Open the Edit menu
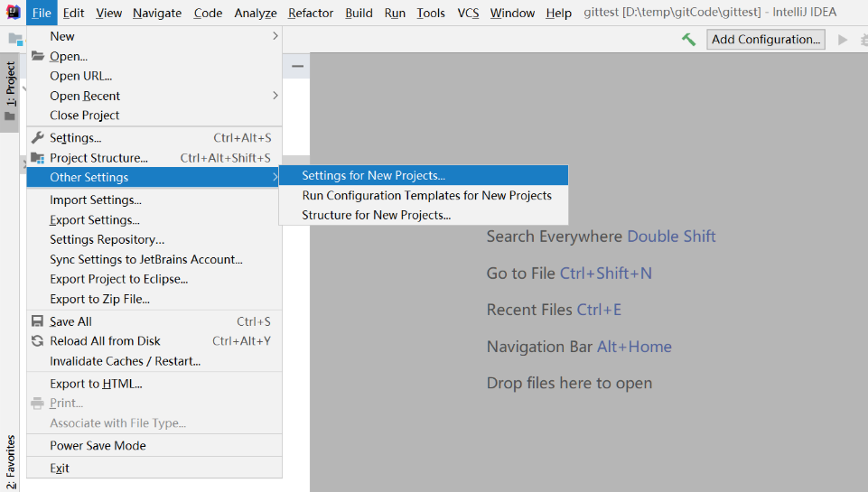 [74, 13]
